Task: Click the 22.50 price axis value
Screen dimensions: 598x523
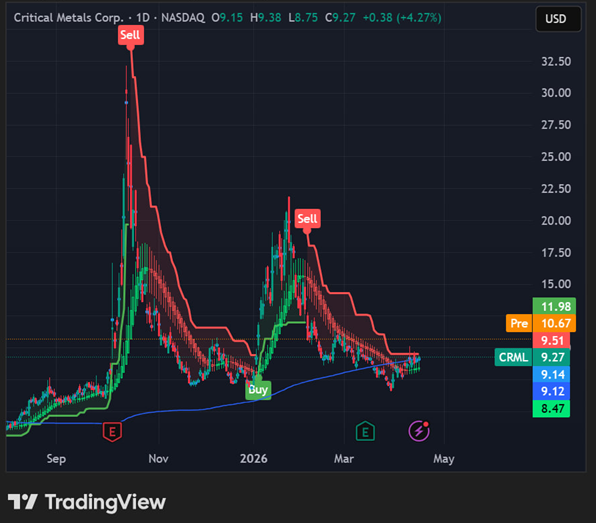Action: pyautogui.click(x=556, y=189)
